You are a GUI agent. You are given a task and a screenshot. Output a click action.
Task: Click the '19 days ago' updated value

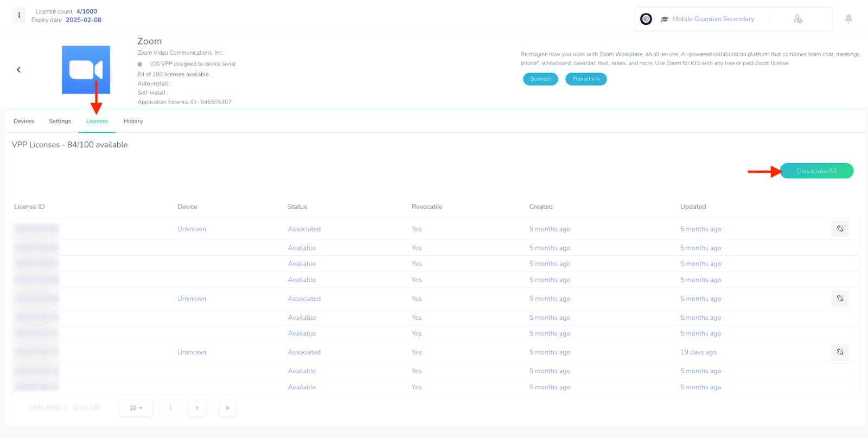[x=698, y=352]
